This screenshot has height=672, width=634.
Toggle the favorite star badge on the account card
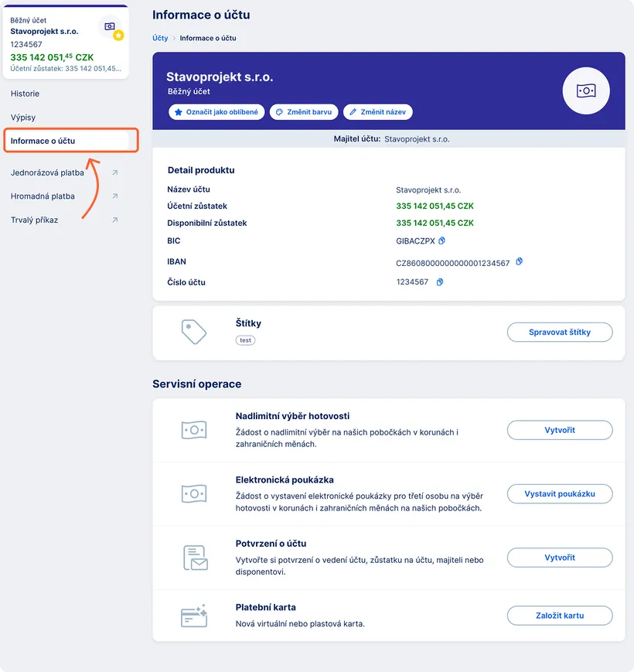(120, 36)
